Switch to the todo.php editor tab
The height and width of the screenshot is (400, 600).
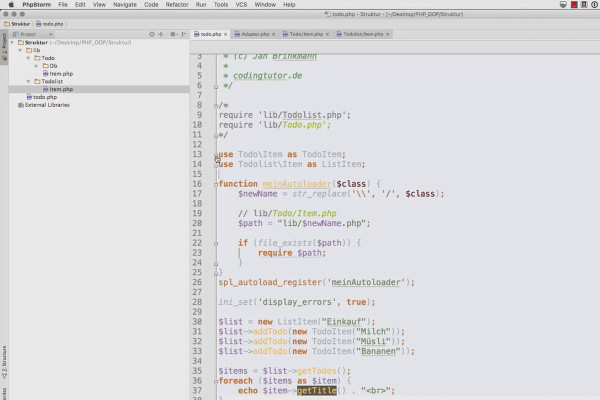click(x=208, y=34)
